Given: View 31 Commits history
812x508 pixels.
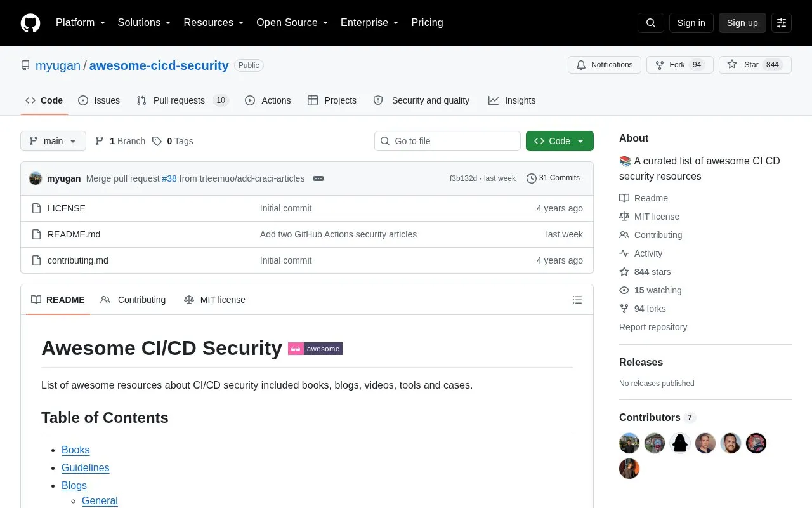Looking at the screenshot, I should pos(553,178).
